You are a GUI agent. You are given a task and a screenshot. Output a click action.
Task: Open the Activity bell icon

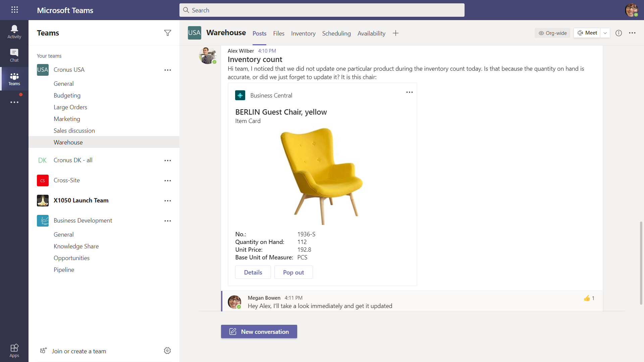pos(14,32)
